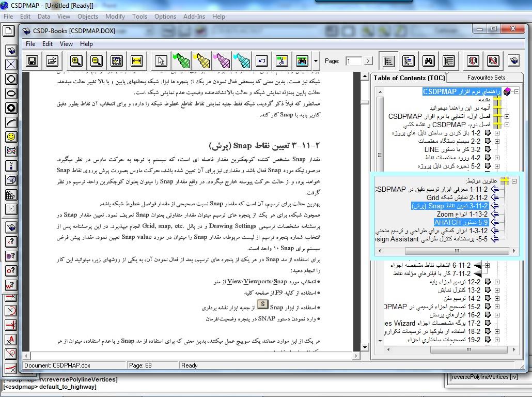Select the ellipse drawing tool
This screenshot has width=532, height=397.
pos(11,94)
